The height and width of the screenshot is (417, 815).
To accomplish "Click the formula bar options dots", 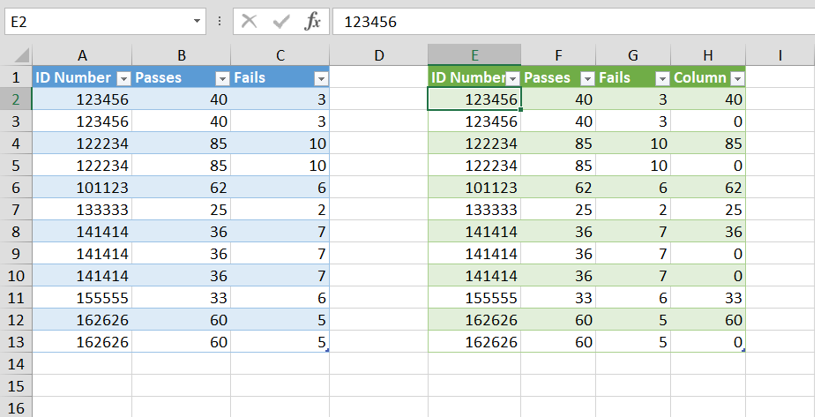I will tap(220, 21).
